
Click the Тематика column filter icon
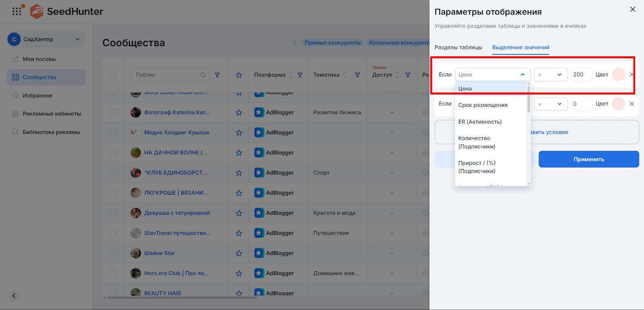pos(357,75)
